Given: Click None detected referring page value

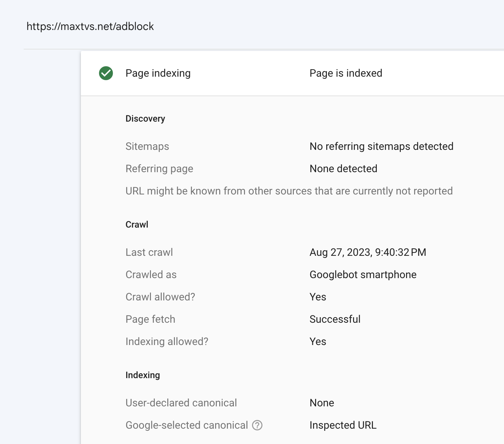Looking at the screenshot, I should [343, 169].
